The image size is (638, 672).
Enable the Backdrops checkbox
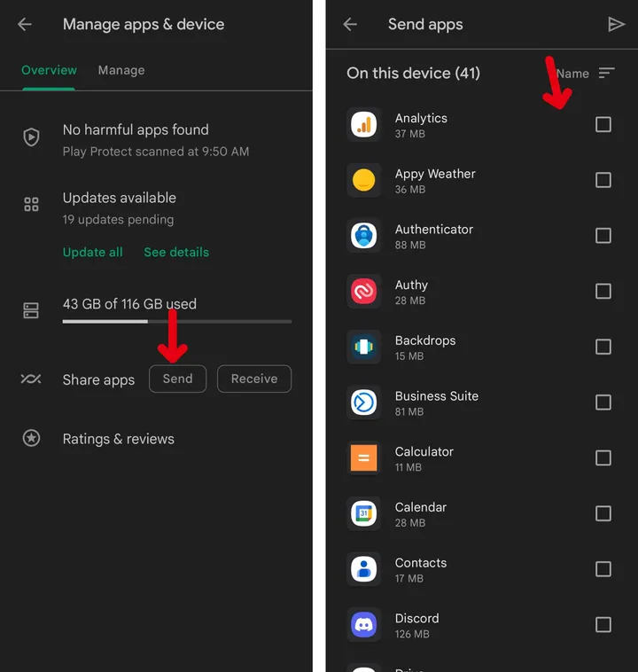pos(603,347)
